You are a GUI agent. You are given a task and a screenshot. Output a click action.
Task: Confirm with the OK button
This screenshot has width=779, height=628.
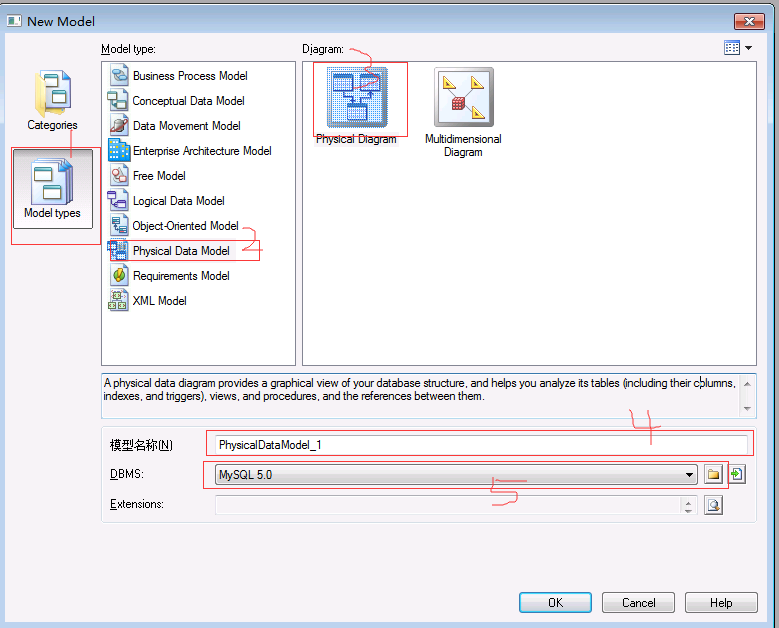pyautogui.click(x=555, y=603)
